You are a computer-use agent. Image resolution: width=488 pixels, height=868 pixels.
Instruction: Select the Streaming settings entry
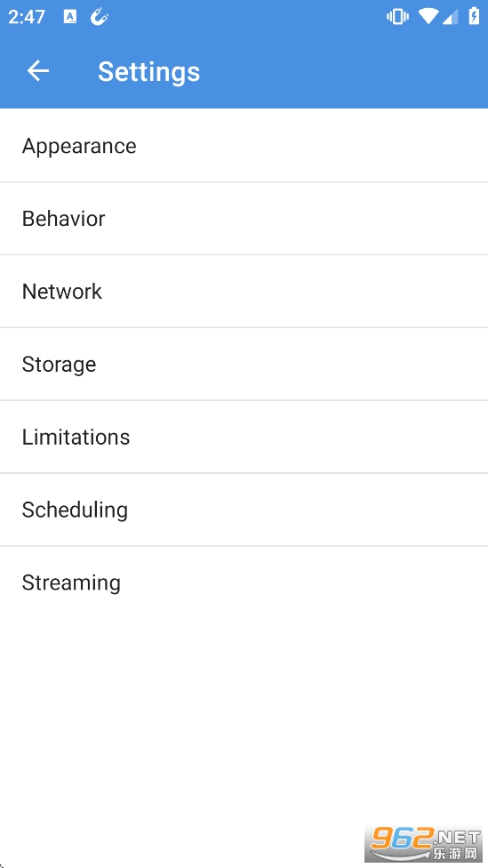point(244,583)
